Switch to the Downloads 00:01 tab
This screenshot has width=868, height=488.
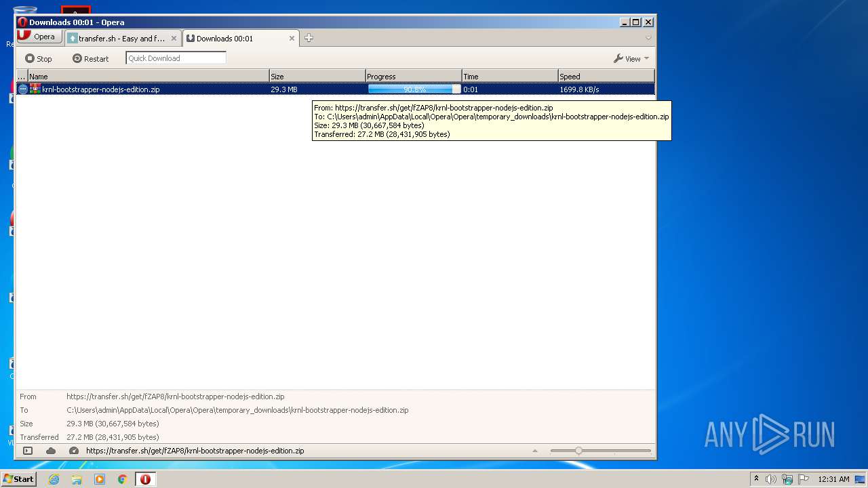(240, 39)
